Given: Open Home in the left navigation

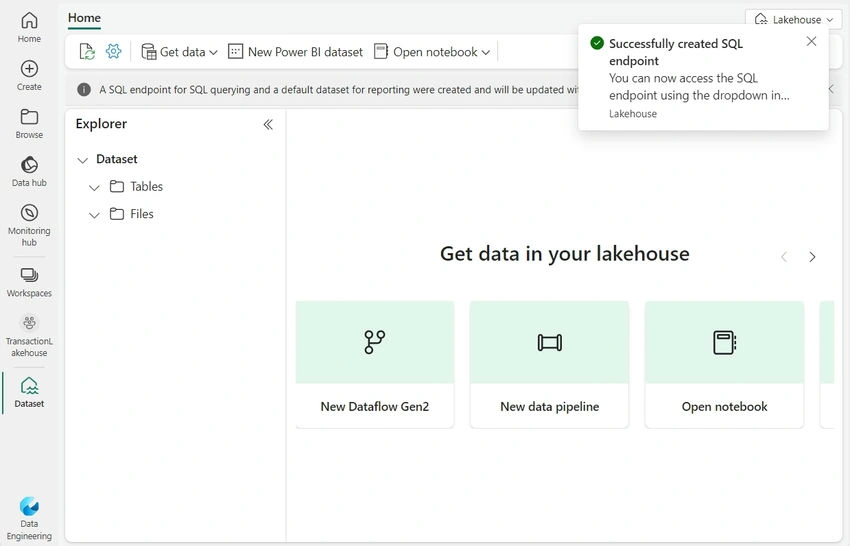Looking at the screenshot, I should [x=29, y=28].
